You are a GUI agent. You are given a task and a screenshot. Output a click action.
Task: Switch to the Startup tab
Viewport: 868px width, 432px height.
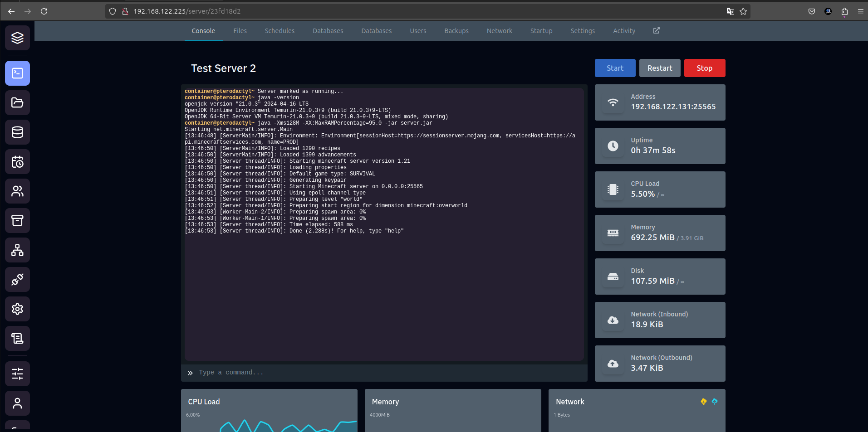coord(541,31)
